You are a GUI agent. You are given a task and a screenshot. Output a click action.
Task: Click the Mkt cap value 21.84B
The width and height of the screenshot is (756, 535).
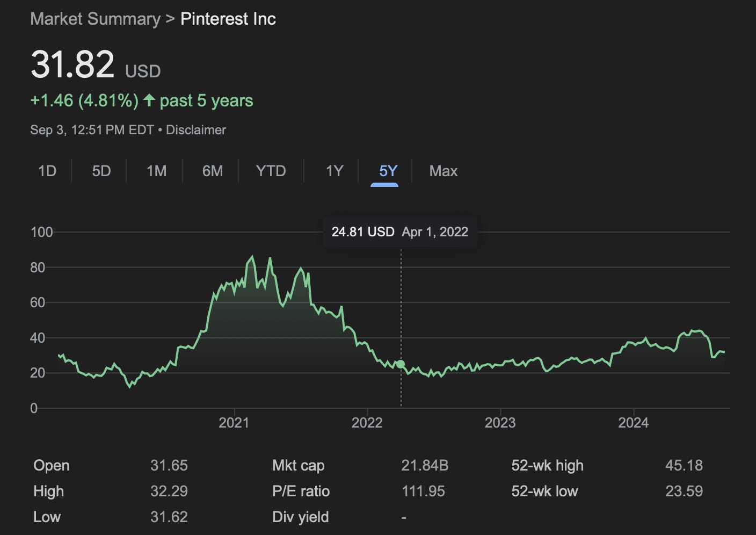425,465
